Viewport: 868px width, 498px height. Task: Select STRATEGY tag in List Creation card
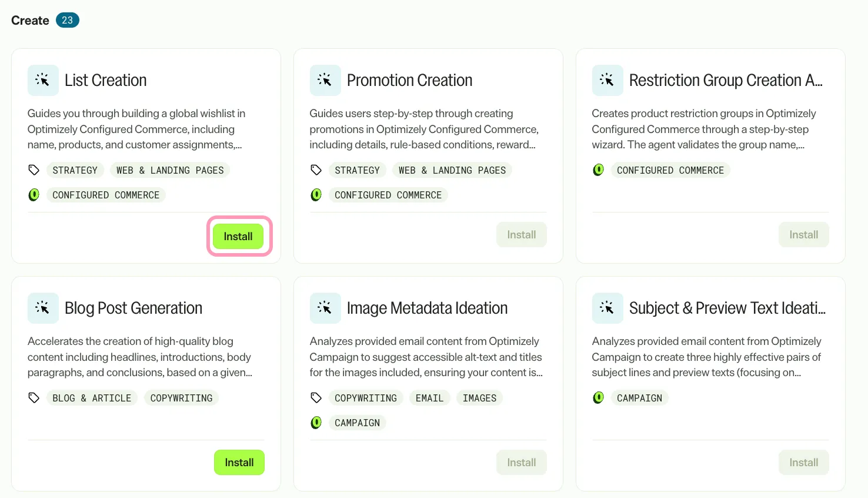tap(75, 170)
